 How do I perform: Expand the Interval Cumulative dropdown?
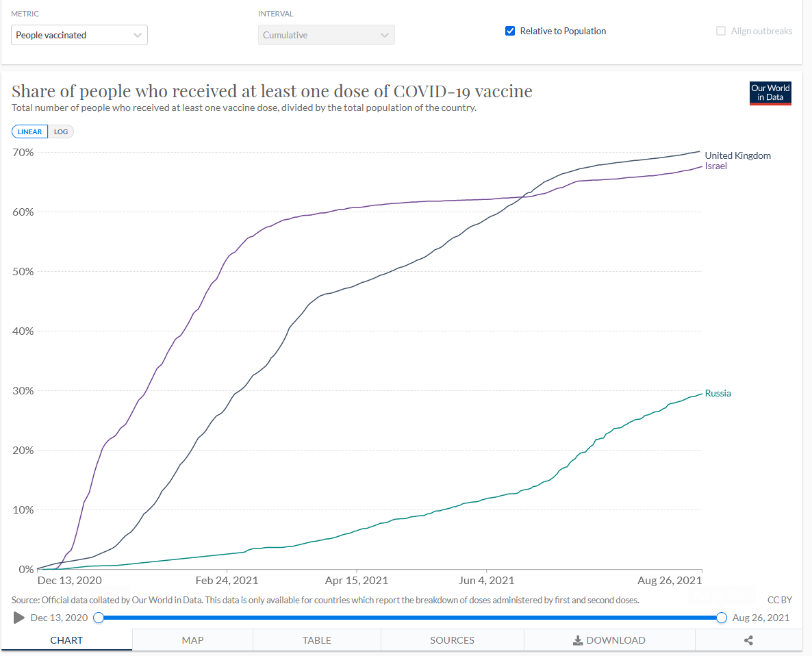(x=326, y=35)
